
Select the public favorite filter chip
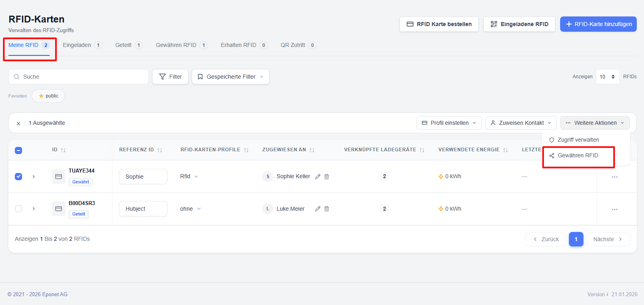click(48, 96)
